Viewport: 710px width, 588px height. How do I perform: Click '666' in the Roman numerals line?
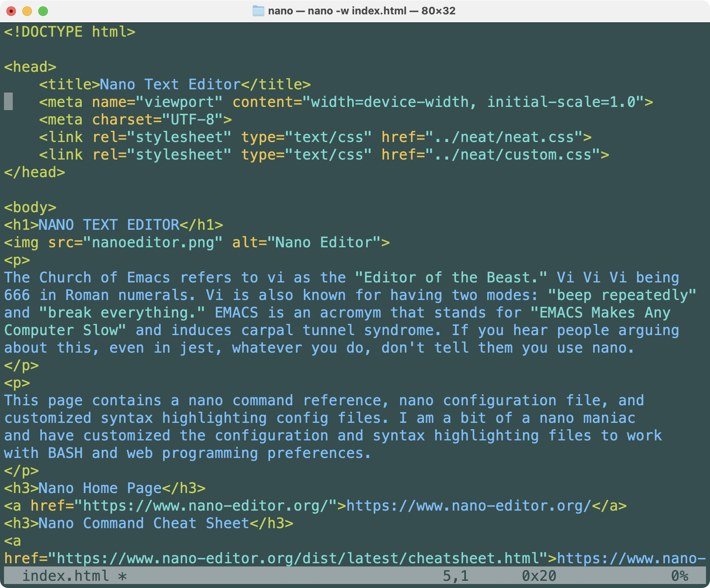(17, 295)
